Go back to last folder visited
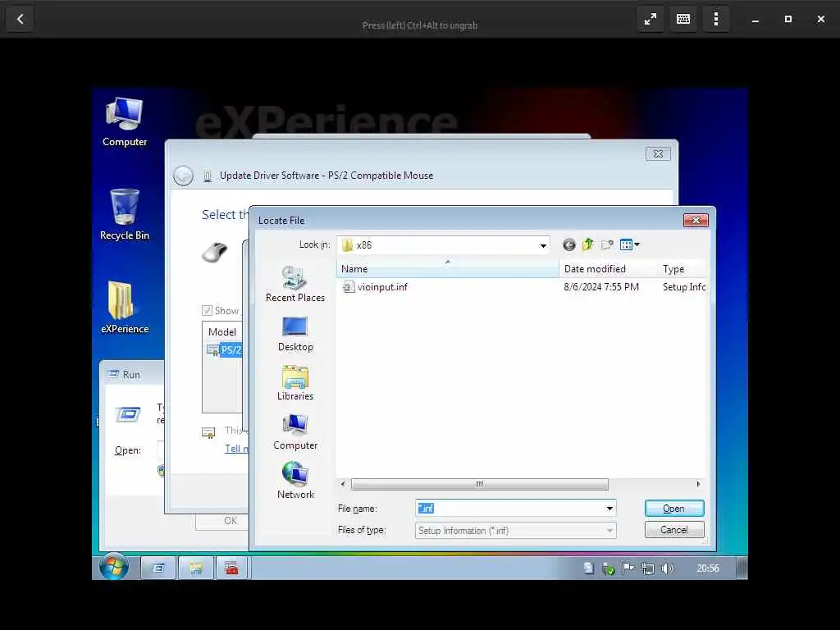The height and width of the screenshot is (630, 840). [569, 244]
